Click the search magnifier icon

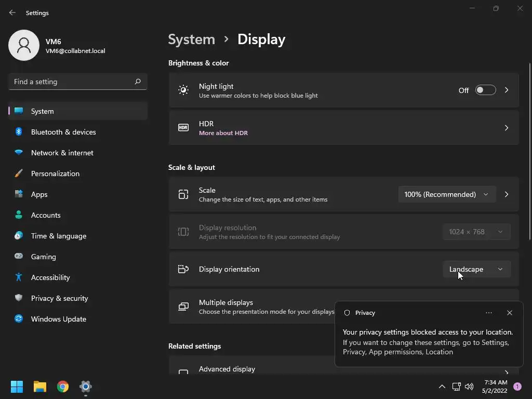click(x=138, y=82)
